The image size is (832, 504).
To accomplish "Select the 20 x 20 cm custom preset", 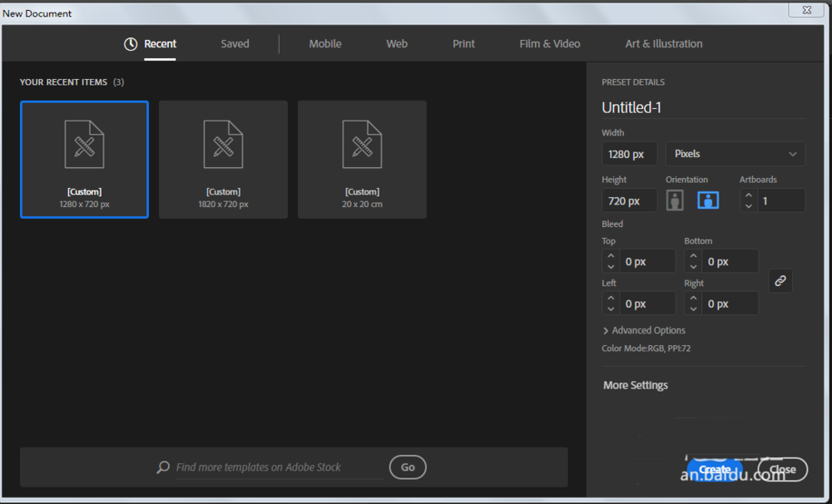I will (362, 160).
